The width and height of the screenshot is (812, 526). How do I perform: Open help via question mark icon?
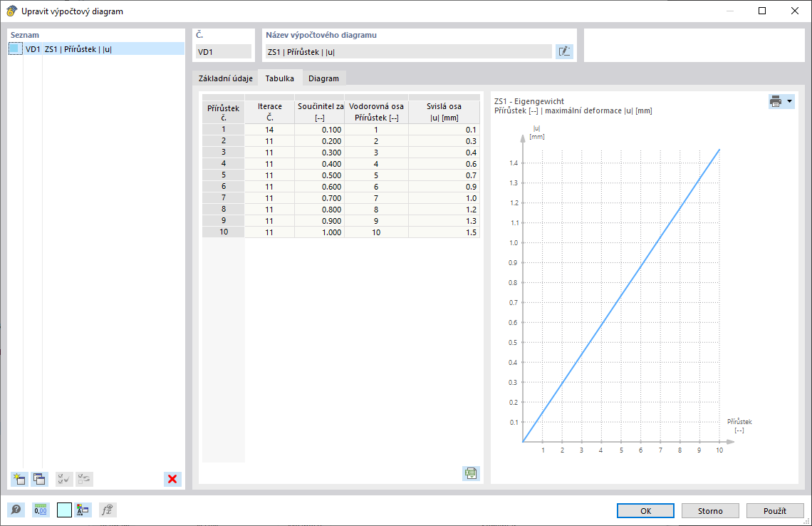[x=14, y=510]
